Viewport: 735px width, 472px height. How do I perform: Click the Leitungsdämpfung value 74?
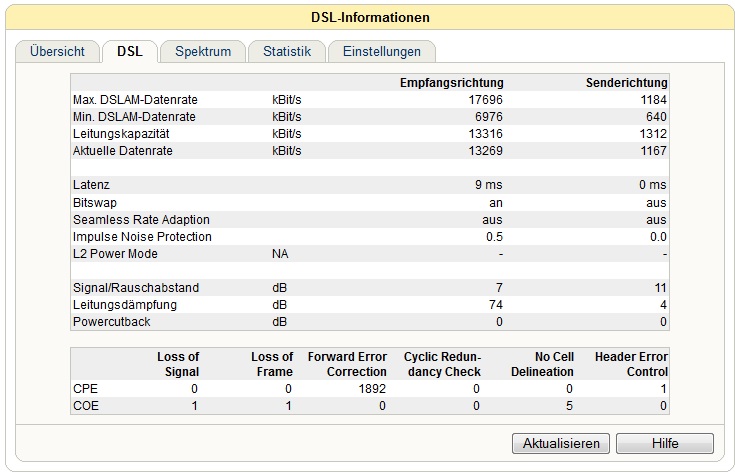[495, 305]
